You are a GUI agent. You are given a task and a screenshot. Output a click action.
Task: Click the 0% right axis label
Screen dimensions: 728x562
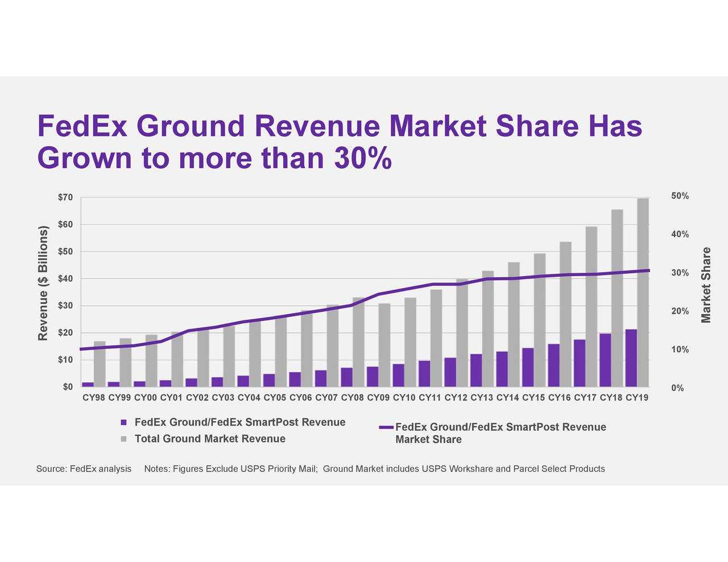coord(677,388)
